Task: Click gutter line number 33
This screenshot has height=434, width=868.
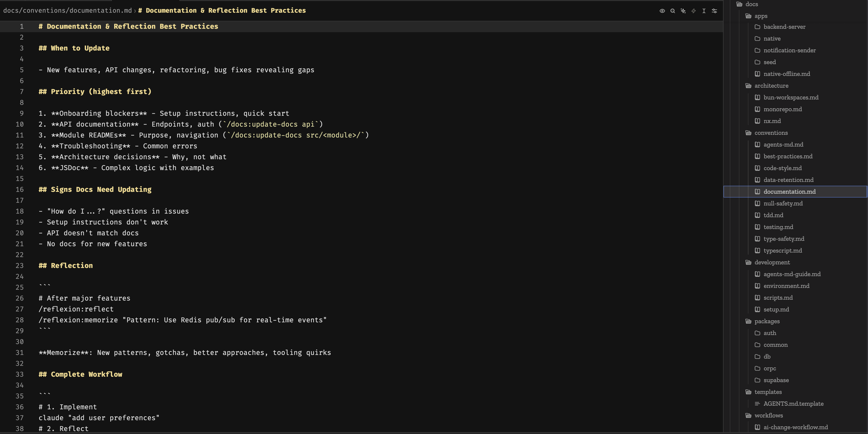Action: [x=19, y=374]
